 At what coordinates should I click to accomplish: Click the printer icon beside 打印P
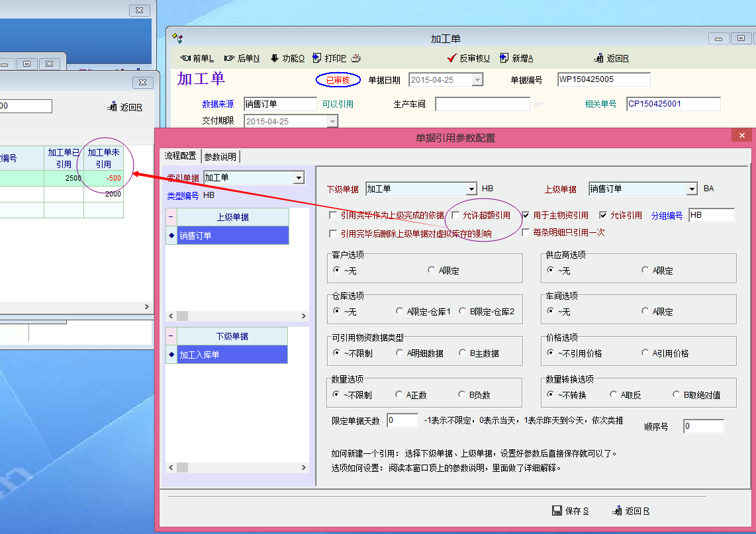point(356,58)
